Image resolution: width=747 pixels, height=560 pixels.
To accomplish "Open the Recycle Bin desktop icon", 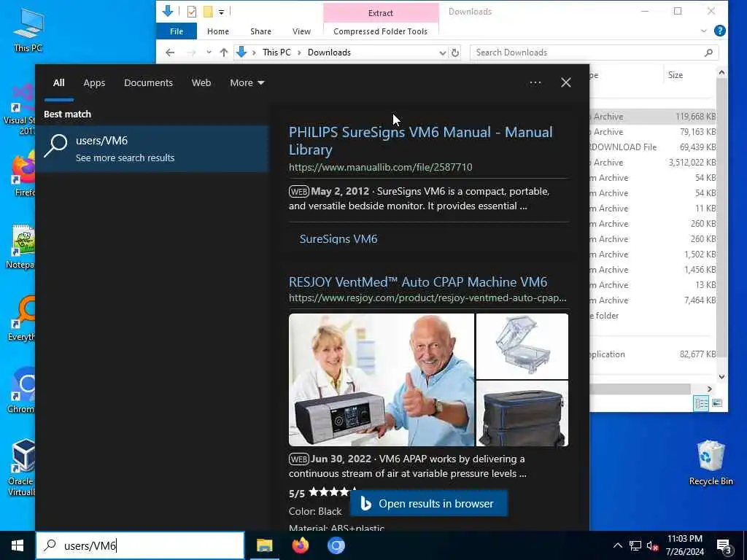I will click(x=711, y=462).
